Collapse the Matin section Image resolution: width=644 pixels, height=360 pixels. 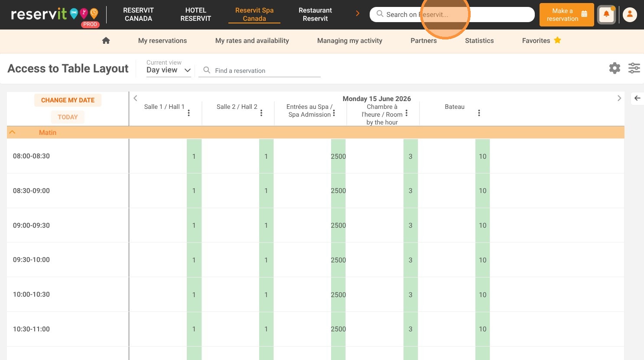(13, 132)
